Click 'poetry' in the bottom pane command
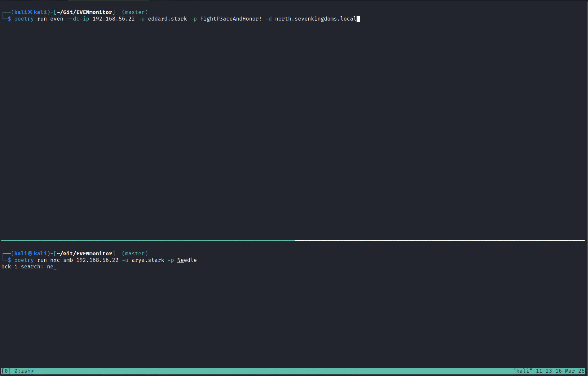 tap(24, 260)
